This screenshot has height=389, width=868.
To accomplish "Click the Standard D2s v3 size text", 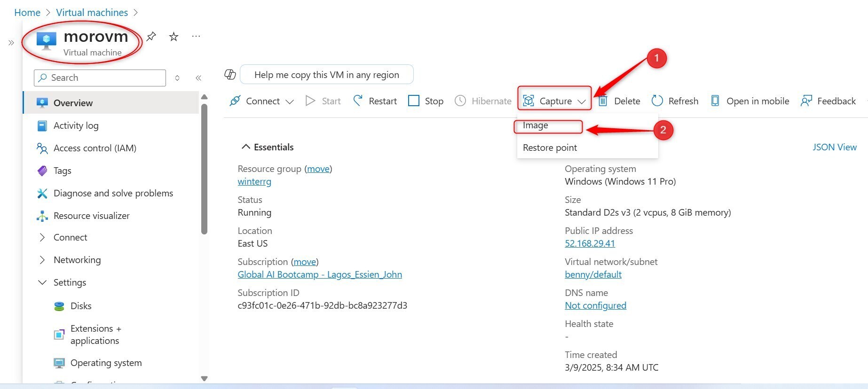I will point(647,212).
